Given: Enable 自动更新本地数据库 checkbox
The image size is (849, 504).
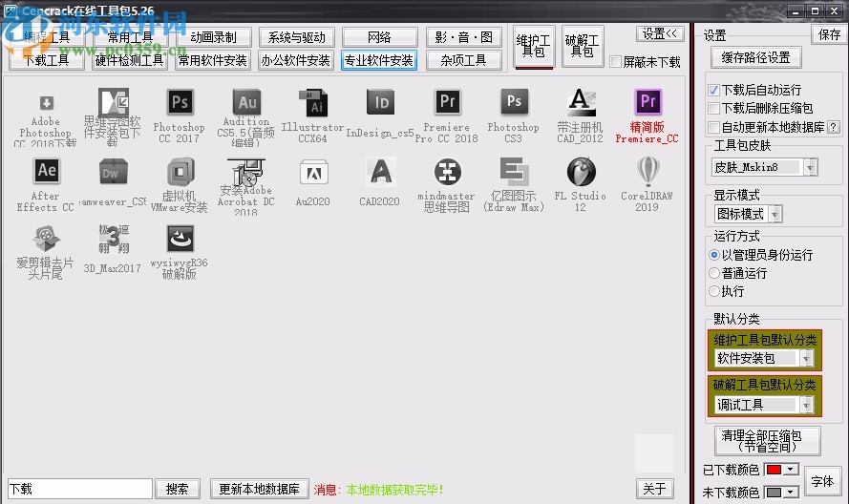Looking at the screenshot, I should 714,127.
